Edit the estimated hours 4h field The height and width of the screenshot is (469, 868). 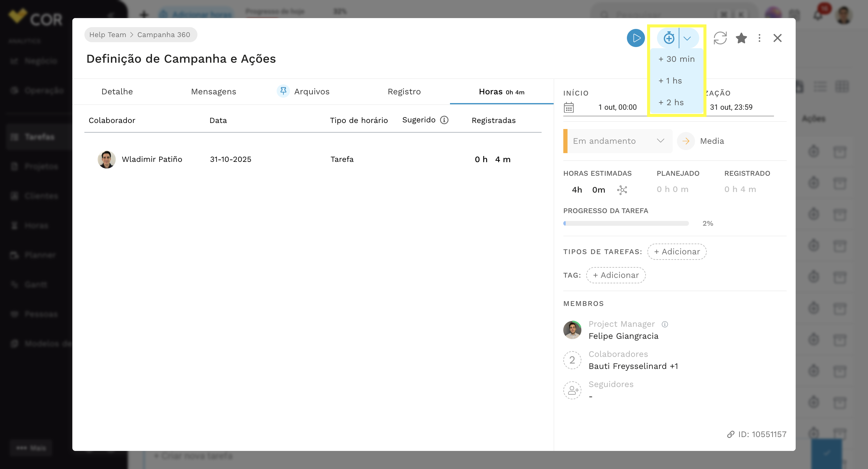[x=577, y=190]
